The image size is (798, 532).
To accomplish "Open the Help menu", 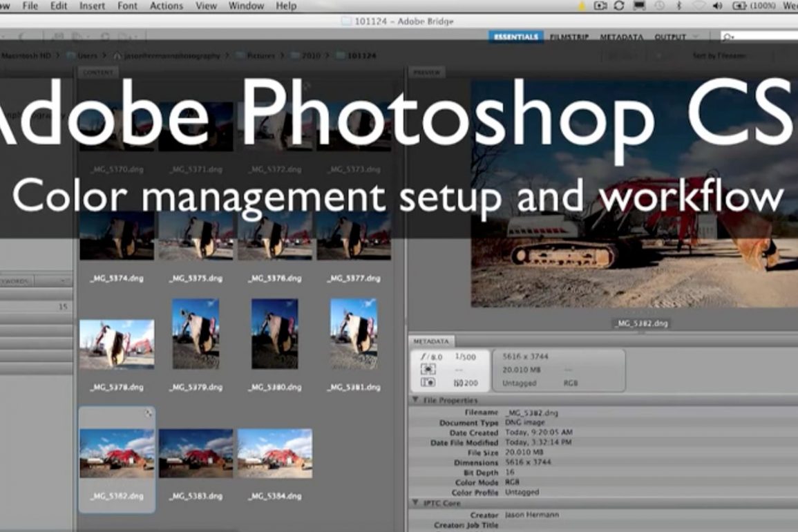I will point(286,6).
